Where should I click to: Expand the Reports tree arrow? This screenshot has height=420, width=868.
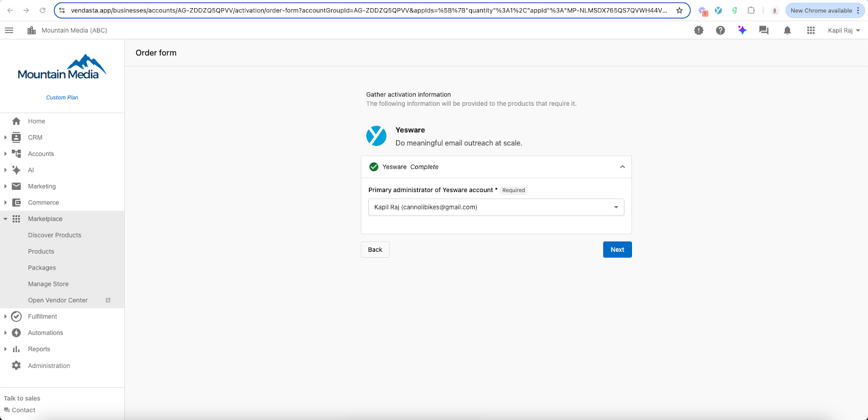[x=5, y=349]
